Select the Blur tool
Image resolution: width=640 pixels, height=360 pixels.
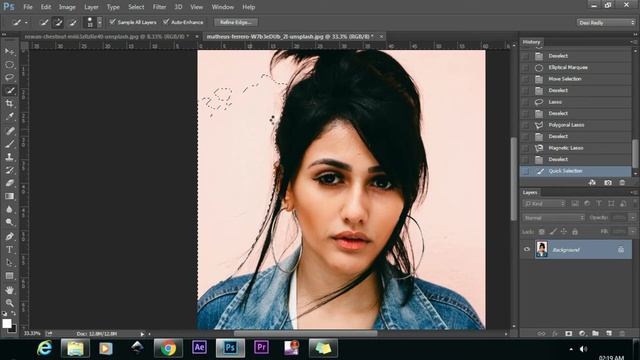click(x=9, y=209)
